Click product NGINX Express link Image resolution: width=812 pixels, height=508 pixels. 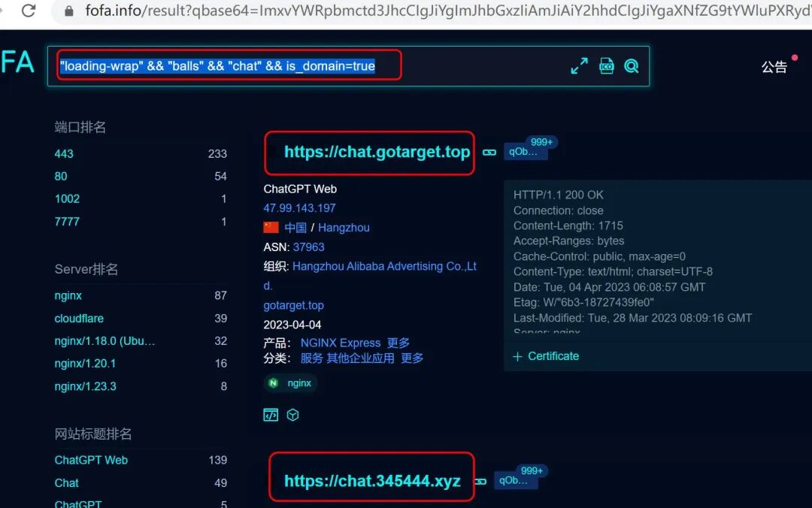341,343
